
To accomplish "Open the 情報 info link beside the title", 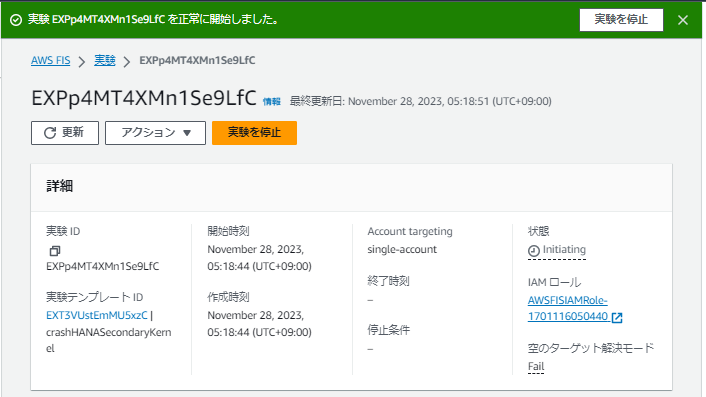I will tap(272, 102).
